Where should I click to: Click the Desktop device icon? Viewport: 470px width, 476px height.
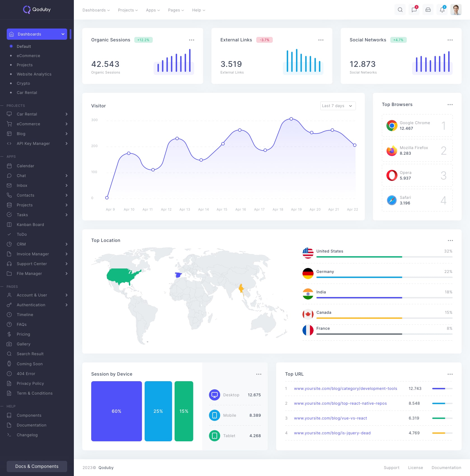pyautogui.click(x=215, y=395)
